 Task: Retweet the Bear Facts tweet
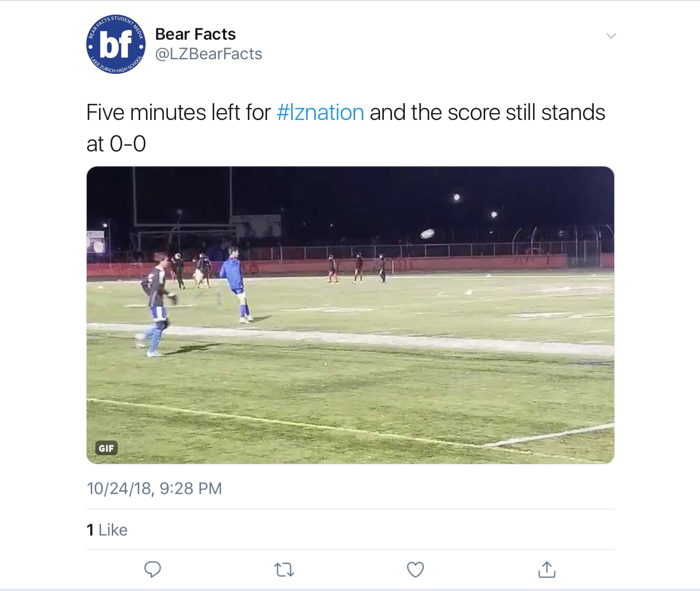click(x=284, y=570)
